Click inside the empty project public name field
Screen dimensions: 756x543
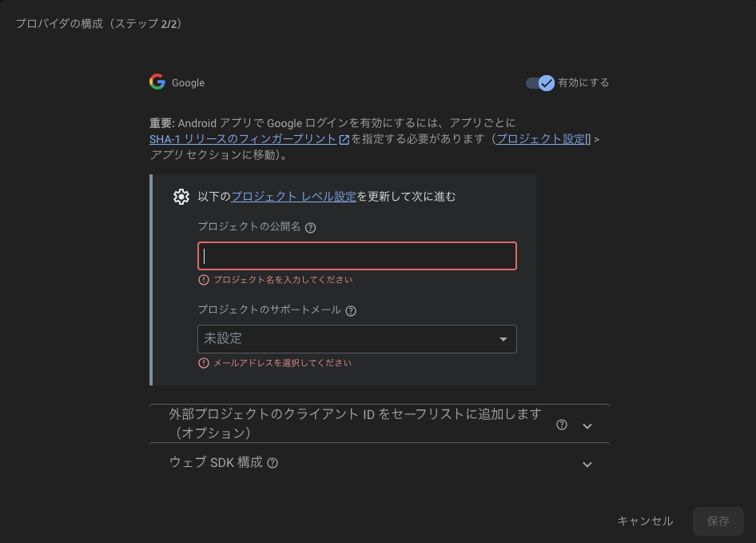(356, 255)
